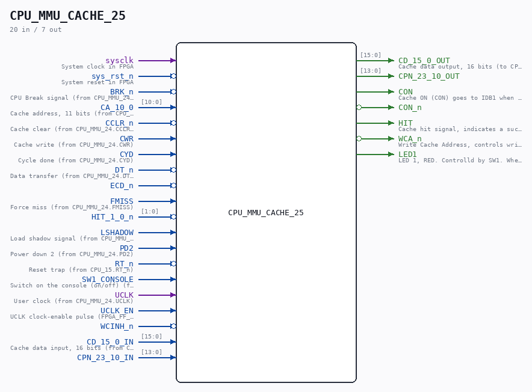Click the 'LED 1, RED' description
This screenshot has height=392, width=532.
tap(460, 160)
